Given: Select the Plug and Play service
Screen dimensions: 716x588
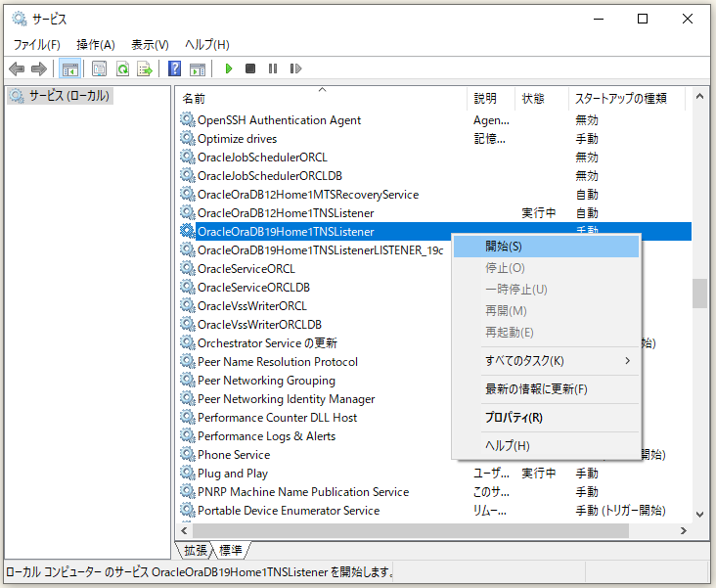Looking at the screenshot, I should click(x=233, y=474).
